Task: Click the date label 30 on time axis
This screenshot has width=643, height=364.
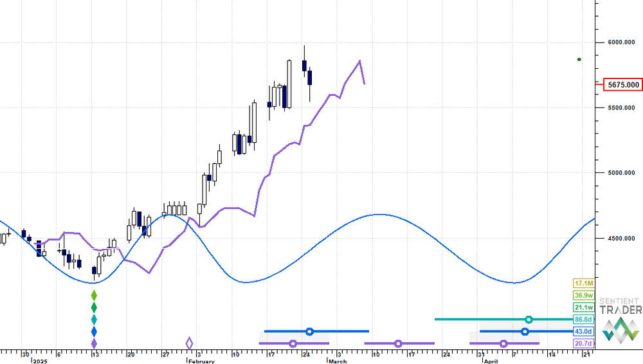Action: (26, 354)
